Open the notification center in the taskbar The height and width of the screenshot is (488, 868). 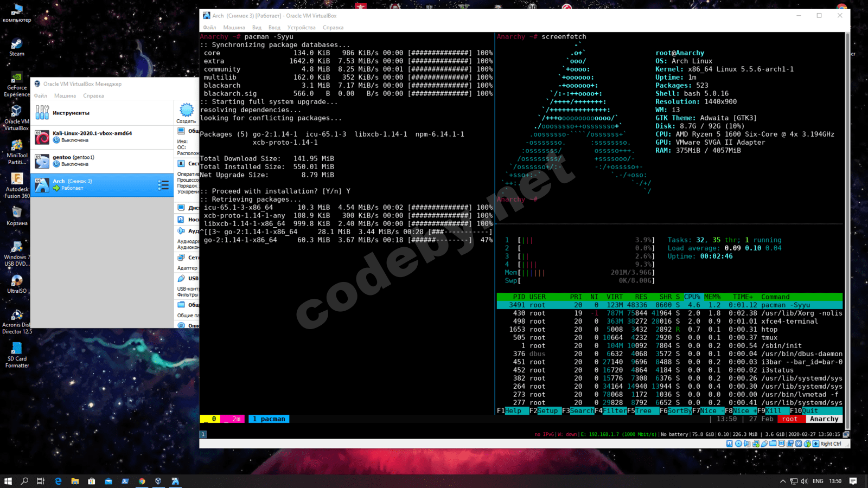pyautogui.click(x=853, y=481)
